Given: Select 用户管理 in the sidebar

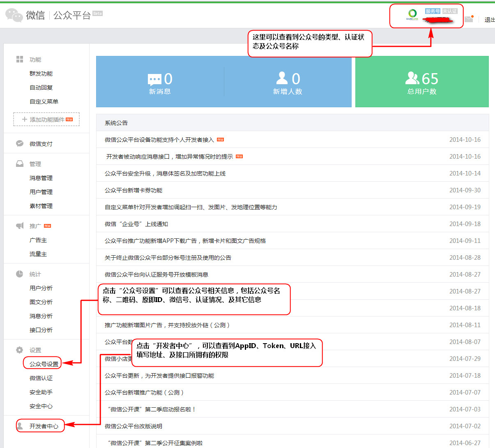Looking at the screenshot, I should click(x=41, y=192).
